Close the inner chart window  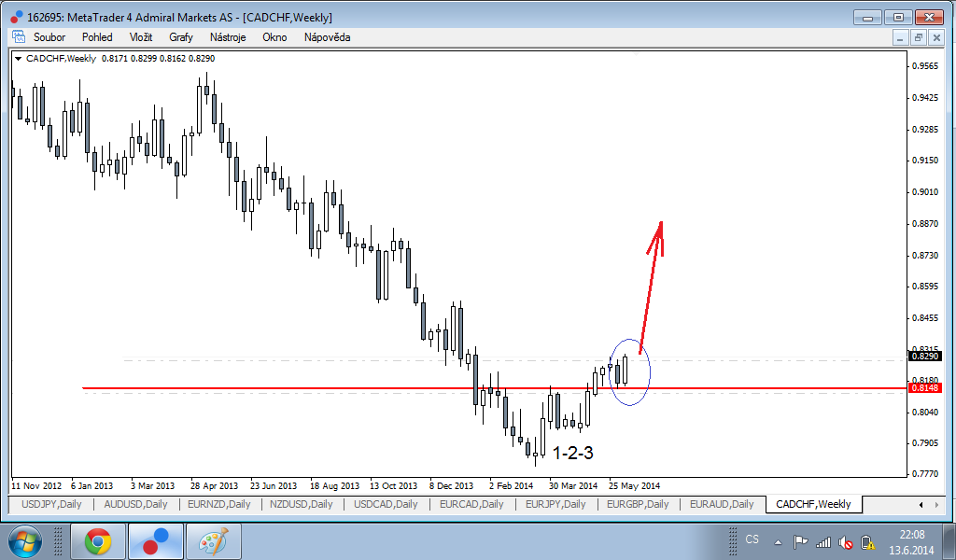(936, 37)
